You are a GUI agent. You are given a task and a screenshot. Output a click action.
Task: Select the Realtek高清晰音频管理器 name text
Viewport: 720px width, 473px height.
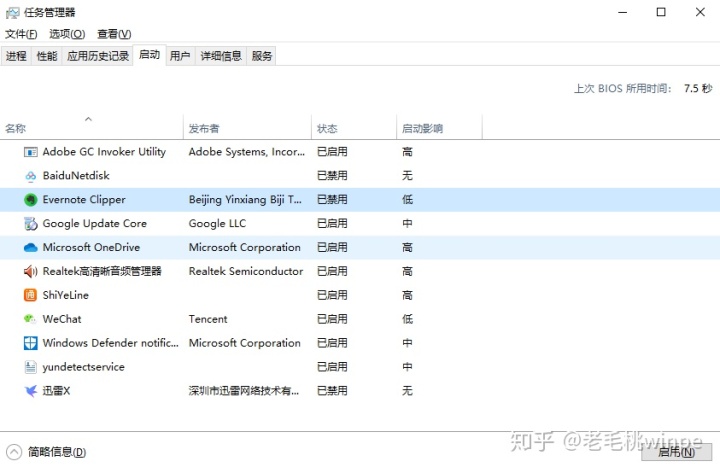click(x=102, y=271)
